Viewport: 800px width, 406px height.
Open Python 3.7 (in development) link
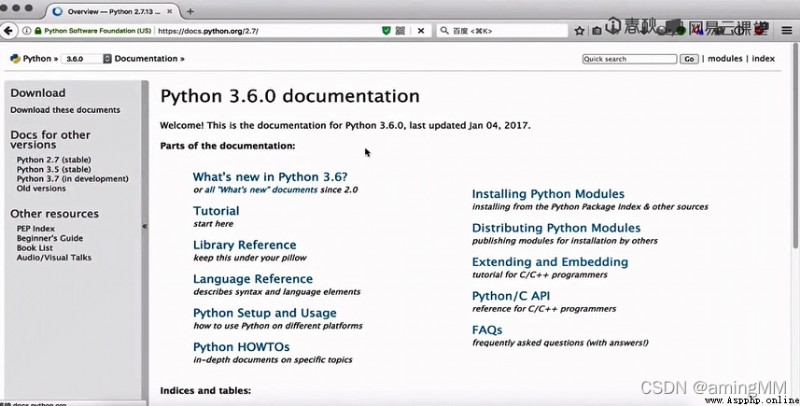pos(72,179)
